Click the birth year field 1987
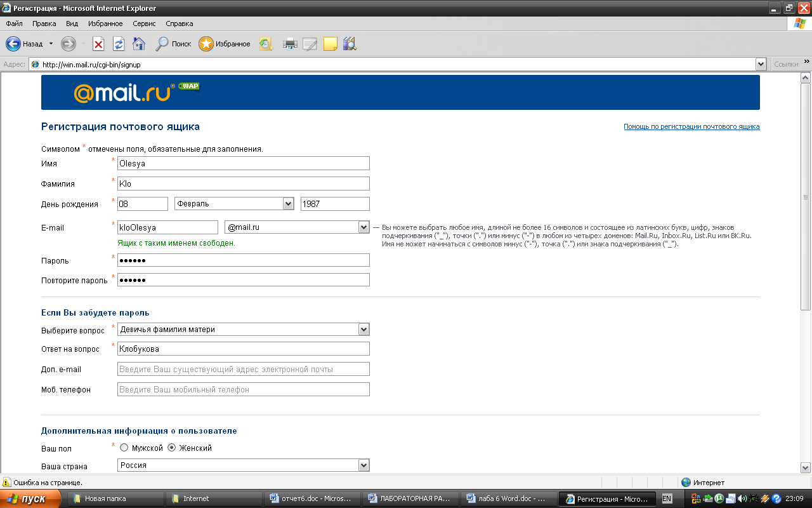The width and height of the screenshot is (812, 508). pos(335,204)
